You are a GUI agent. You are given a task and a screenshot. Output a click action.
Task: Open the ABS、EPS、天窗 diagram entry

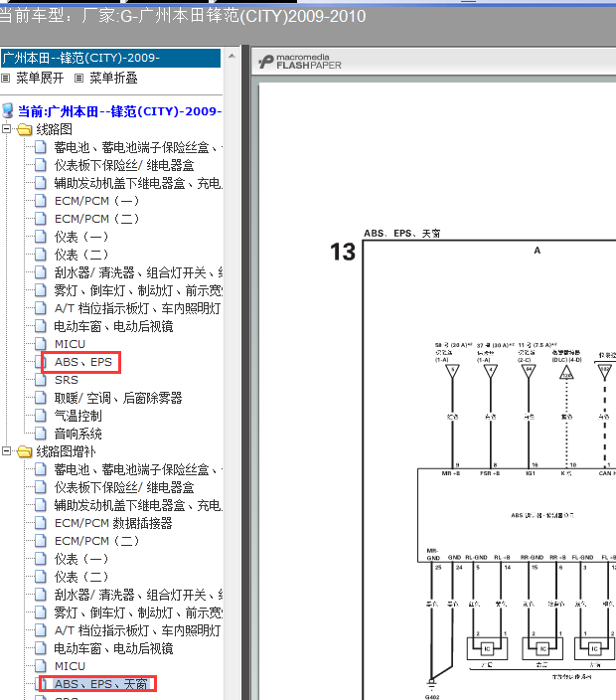tap(100, 684)
